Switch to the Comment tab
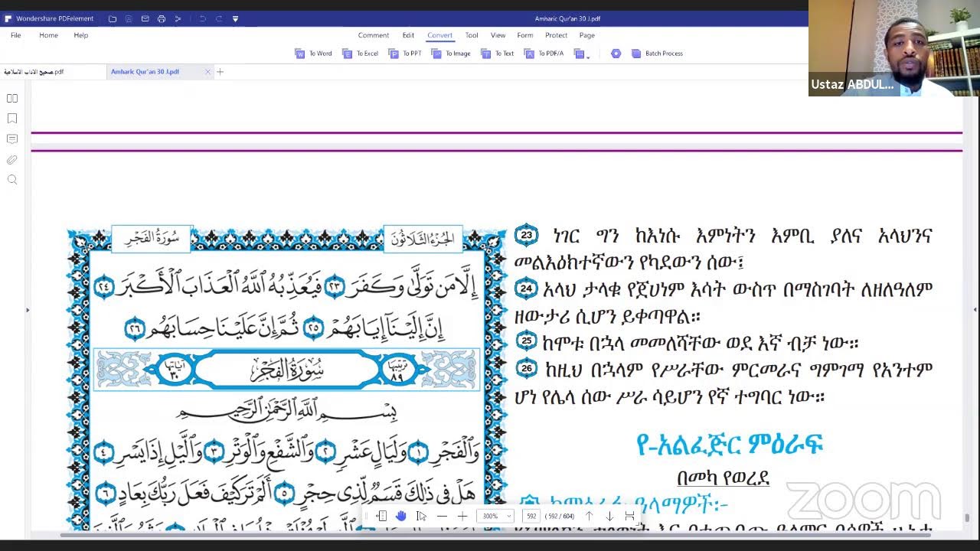Image resolution: width=980 pixels, height=551 pixels. [x=374, y=35]
